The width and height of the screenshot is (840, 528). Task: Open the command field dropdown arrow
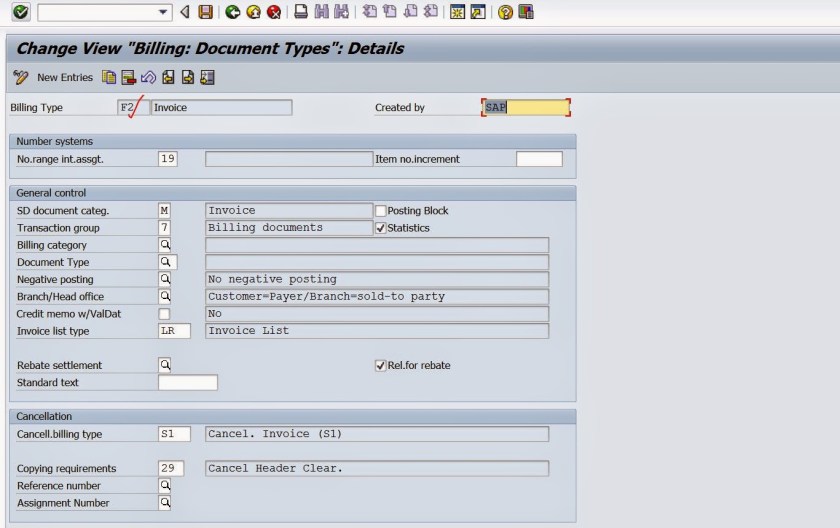click(x=164, y=12)
